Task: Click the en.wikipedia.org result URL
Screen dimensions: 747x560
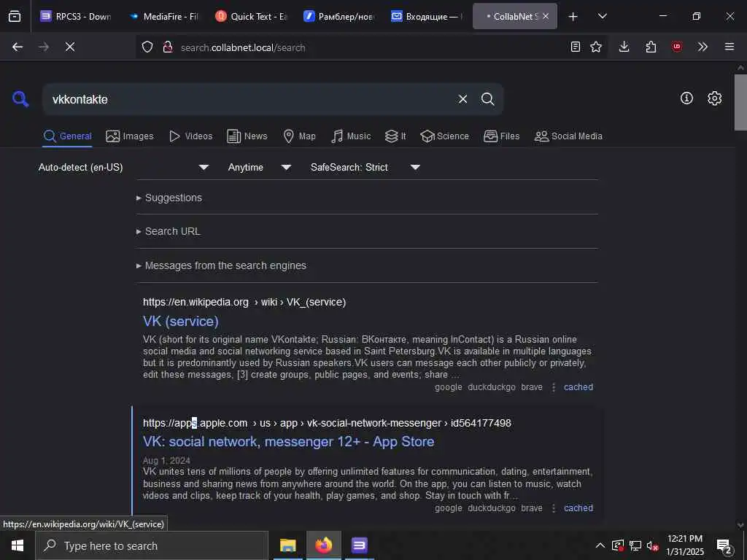Action: point(244,302)
